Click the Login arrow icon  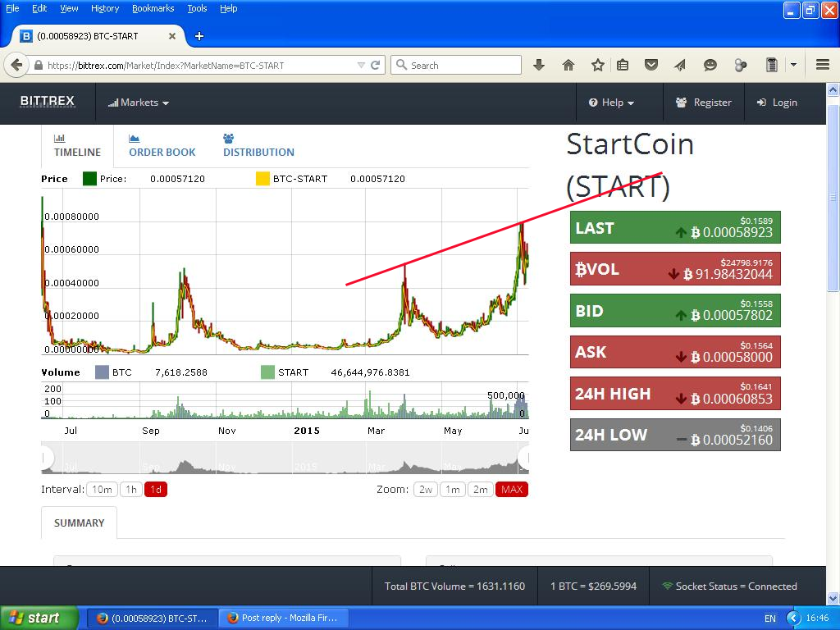[761, 103]
